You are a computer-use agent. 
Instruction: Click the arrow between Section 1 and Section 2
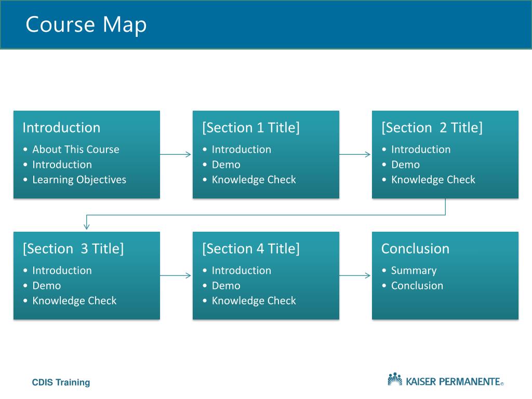coord(355,154)
